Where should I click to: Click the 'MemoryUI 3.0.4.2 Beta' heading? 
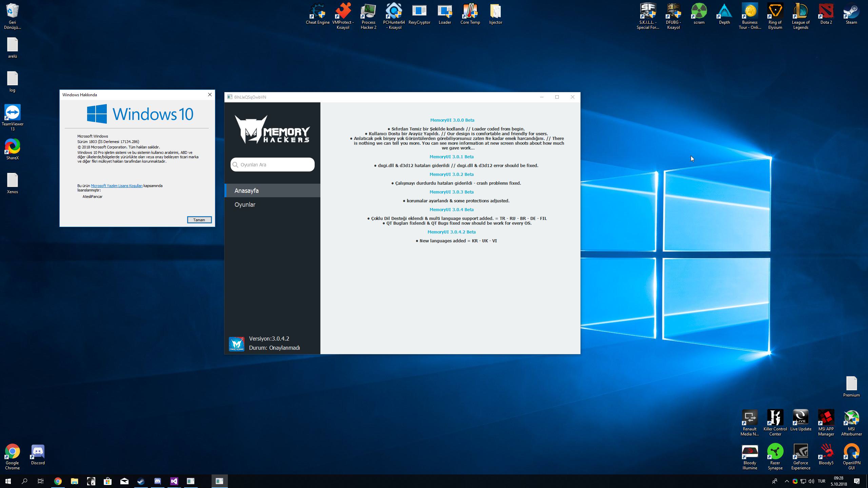tap(452, 232)
